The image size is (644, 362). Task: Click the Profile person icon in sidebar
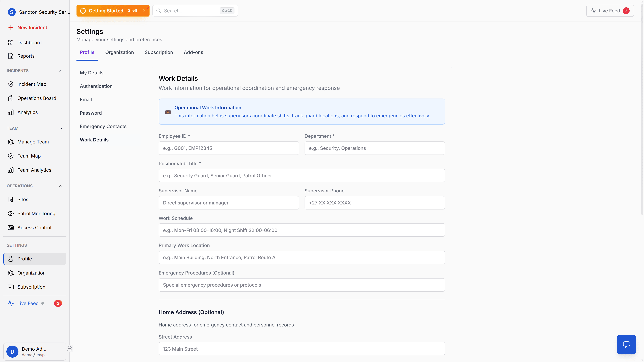[11, 259]
